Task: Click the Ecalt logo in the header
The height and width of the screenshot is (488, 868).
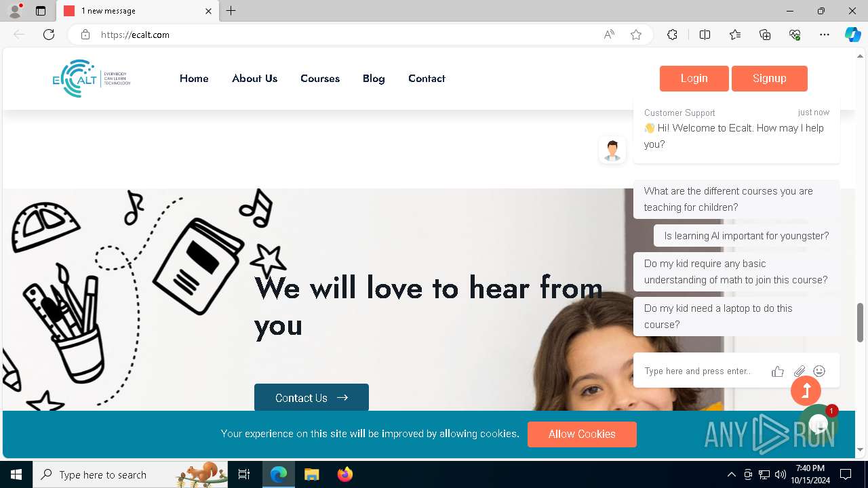Action: point(92,79)
